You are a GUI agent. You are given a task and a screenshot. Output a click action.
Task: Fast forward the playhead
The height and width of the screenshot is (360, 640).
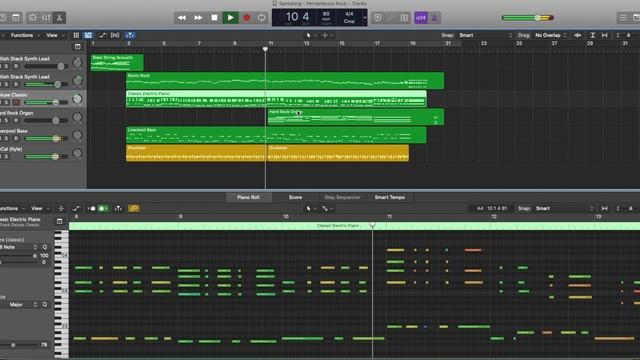point(198,18)
